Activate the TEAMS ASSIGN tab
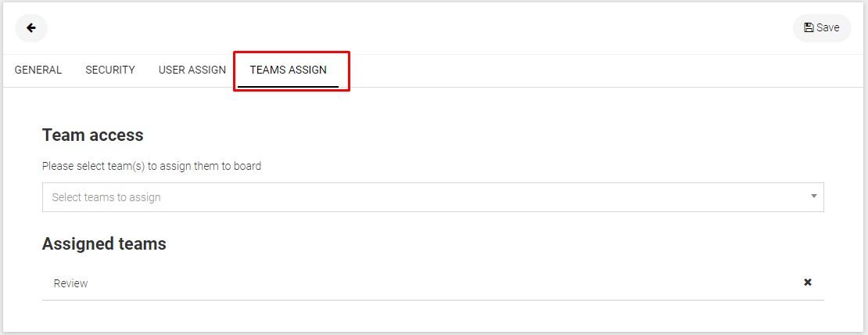 click(x=288, y=70)
